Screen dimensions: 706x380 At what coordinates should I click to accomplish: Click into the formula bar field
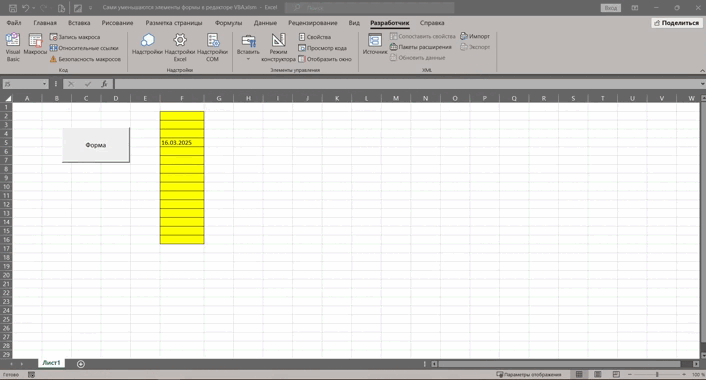tap(407, 84)
